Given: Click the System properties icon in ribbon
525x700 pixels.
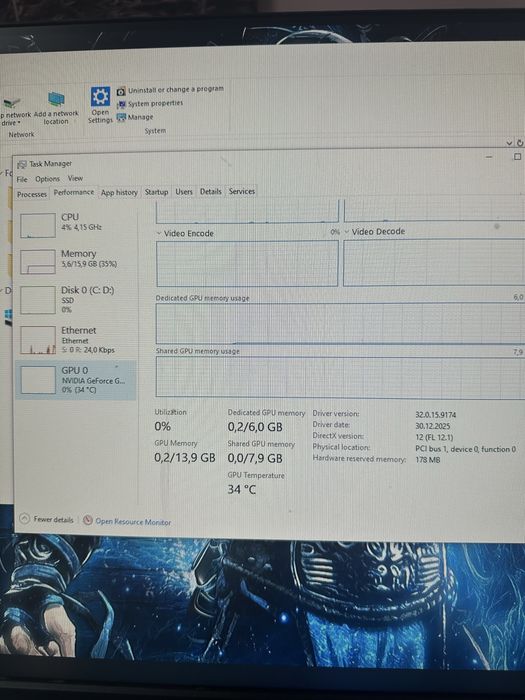Looking at the screenshot, I should [x=121, y=105].
